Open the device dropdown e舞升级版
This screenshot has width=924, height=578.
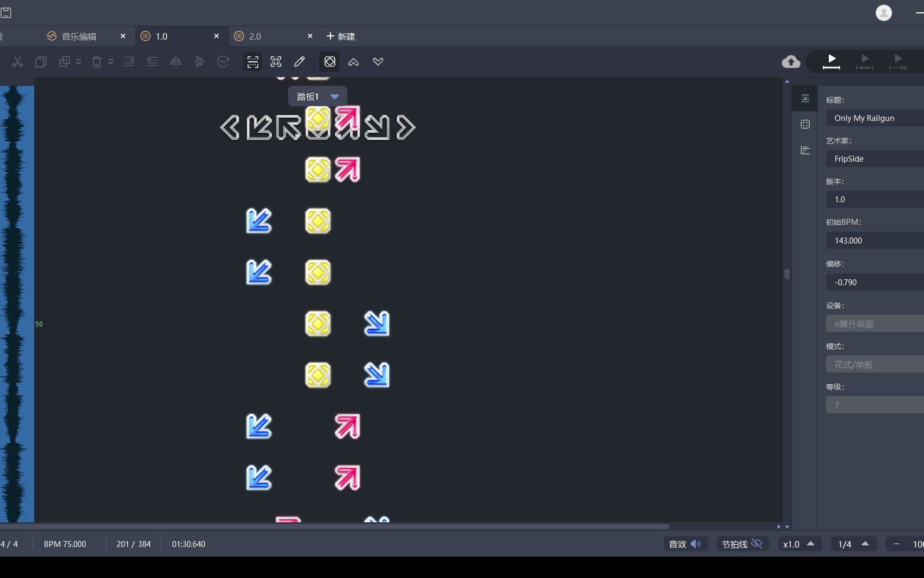tap(875, 323)
